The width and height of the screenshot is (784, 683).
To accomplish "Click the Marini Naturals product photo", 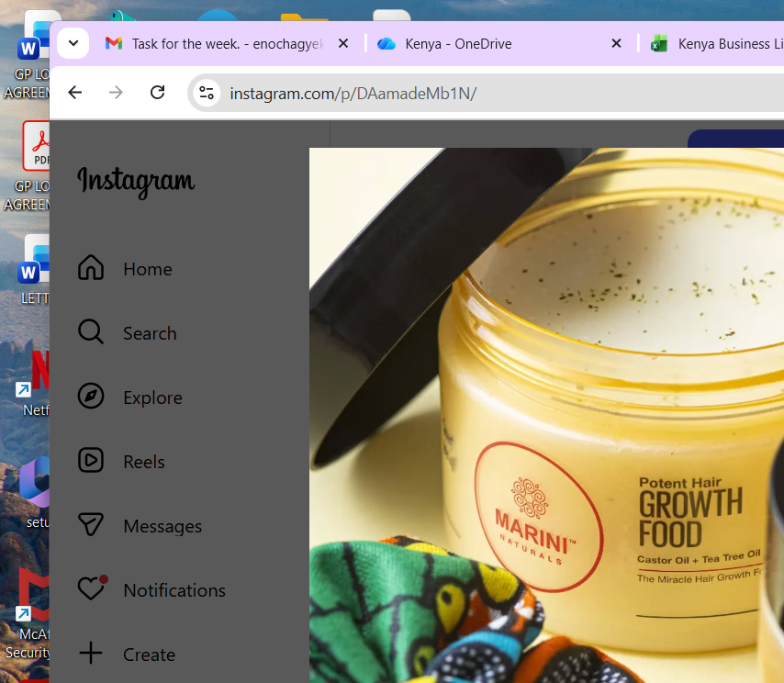I will (546, 415).
